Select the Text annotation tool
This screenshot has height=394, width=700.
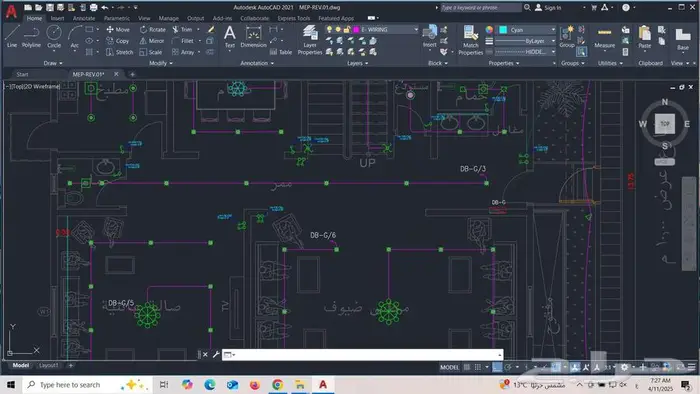point(229,37)
